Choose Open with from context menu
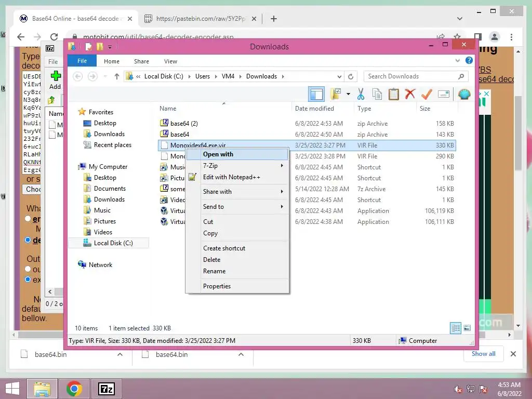 [x=237, y=154]
